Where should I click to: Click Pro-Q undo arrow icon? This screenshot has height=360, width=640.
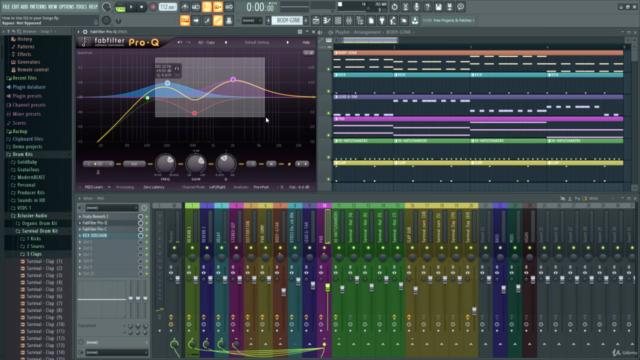(x=180, y=42)
